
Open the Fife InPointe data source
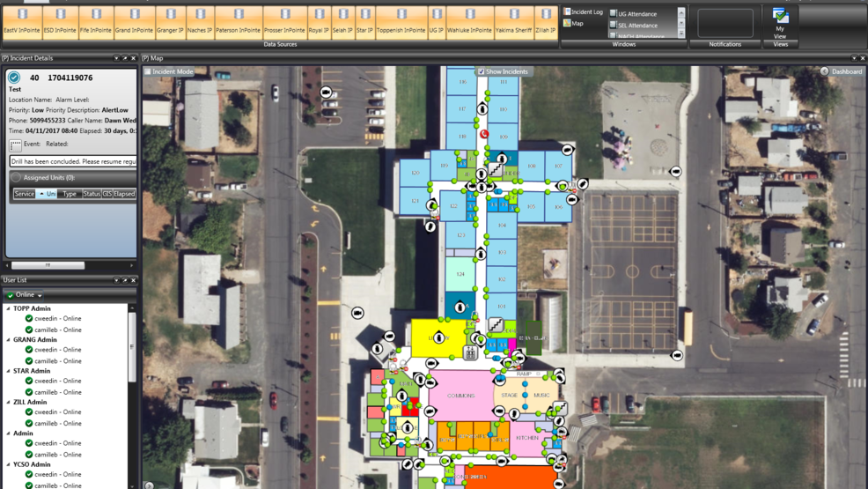click(96, 22)
